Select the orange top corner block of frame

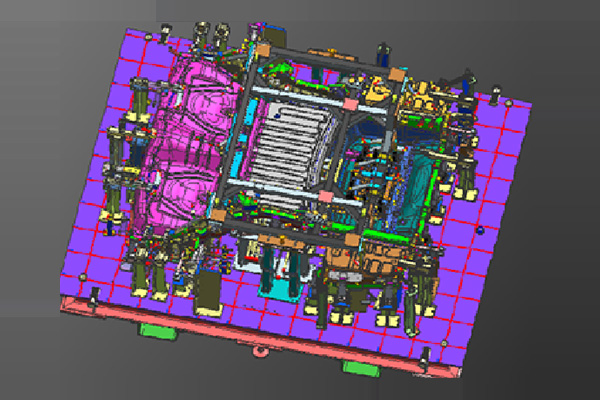pos(264,49)
